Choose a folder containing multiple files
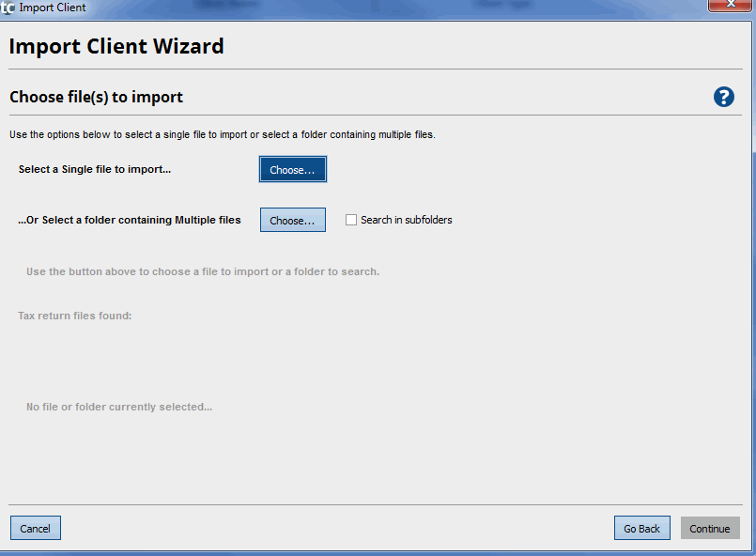The image size is (756, 556). point(293,221)
